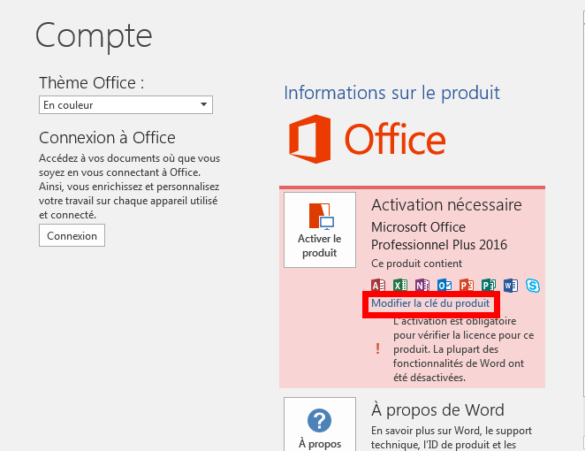
Task: Click the Ce produit contient label
Action: click(x=416, y=263)
